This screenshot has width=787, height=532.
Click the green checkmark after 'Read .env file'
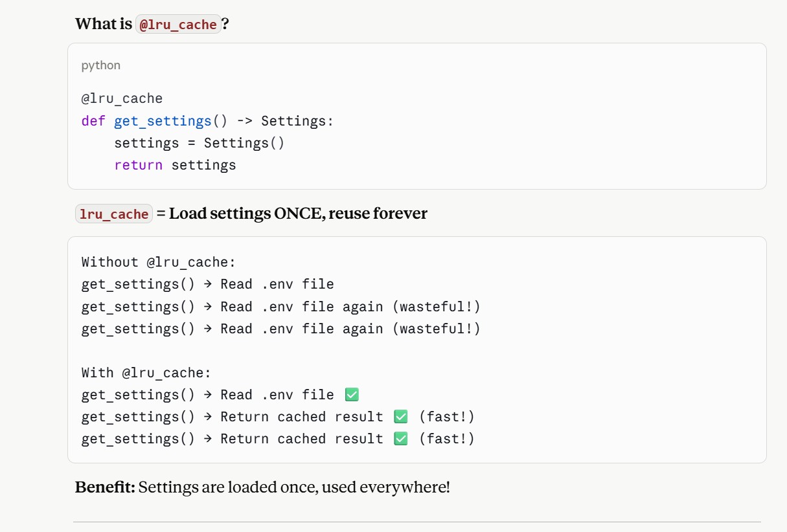coord(352,395)
